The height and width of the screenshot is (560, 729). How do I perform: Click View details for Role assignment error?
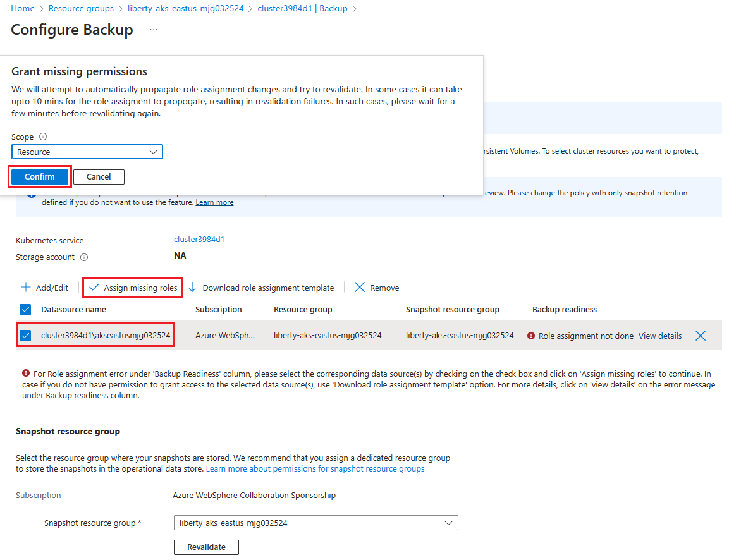pyautogui.click(x=659, y=336)
